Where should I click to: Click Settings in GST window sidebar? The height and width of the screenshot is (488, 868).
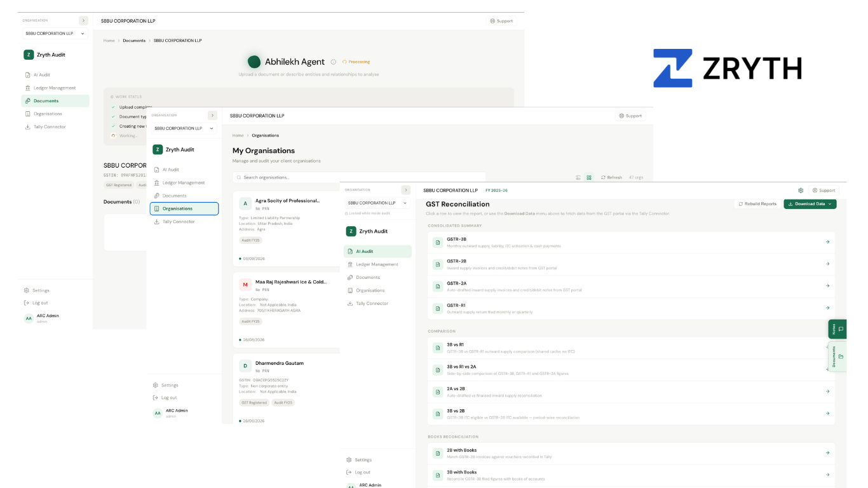tap(359, 460)
